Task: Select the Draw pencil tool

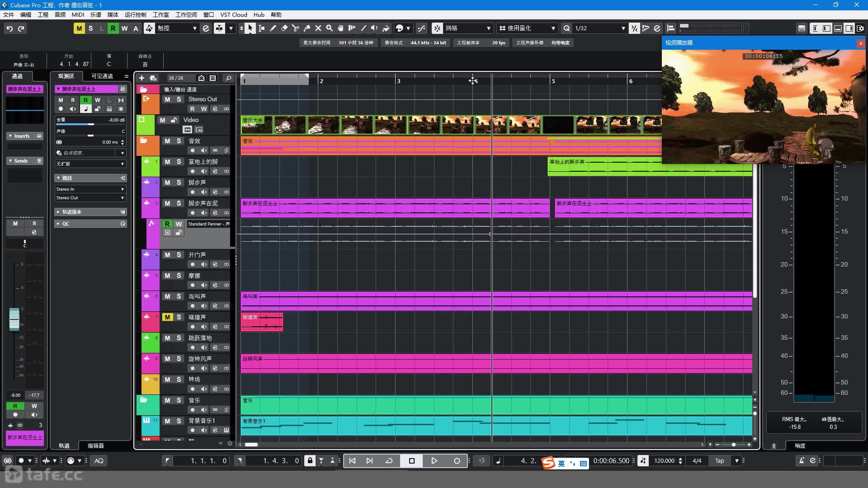Action: tap(273, 28)
